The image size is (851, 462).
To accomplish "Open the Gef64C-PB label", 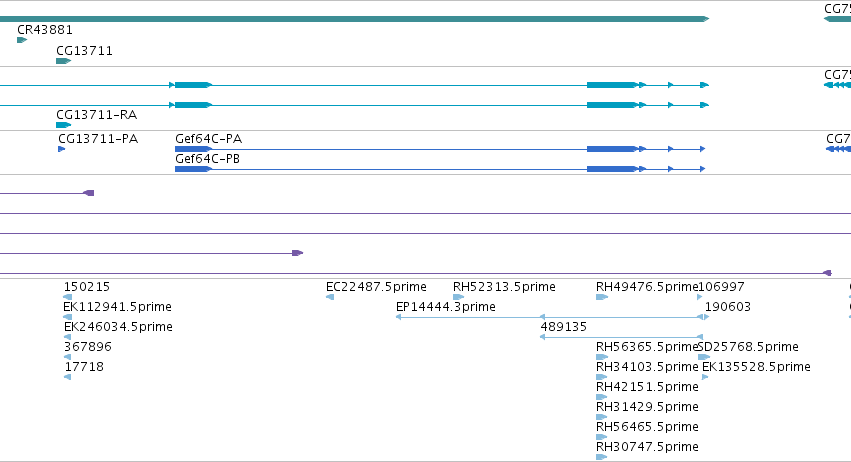I will 207,159.
